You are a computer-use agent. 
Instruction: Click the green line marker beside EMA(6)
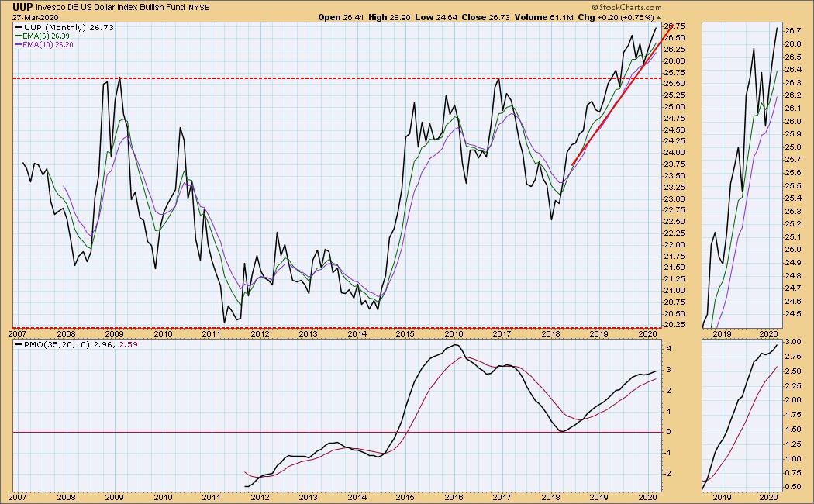coord(18,36)
